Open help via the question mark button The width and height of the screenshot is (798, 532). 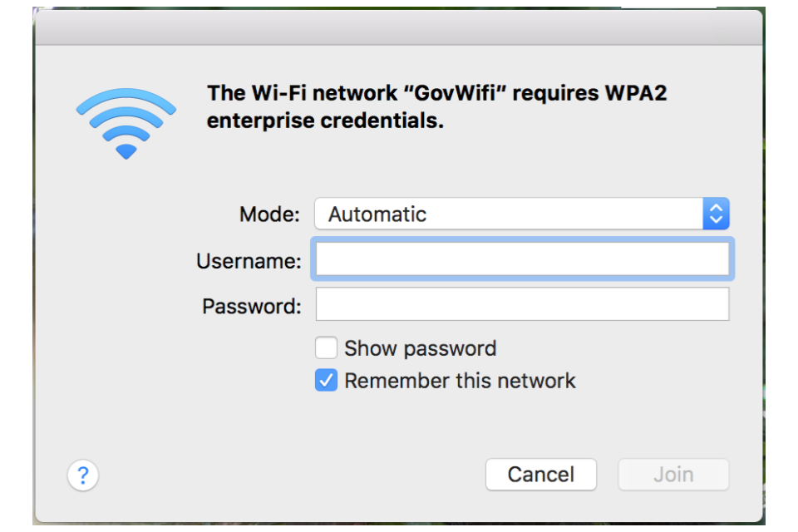[83, 475]
